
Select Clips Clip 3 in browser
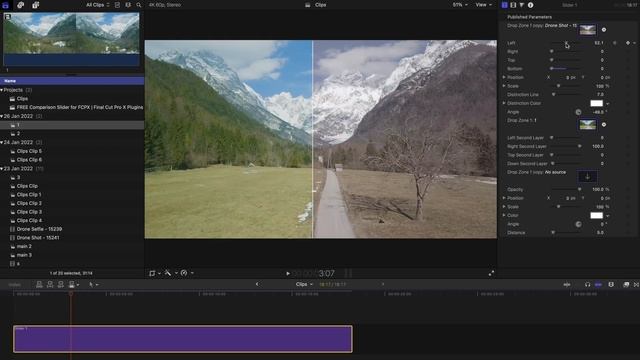click(x=29, y=212)
